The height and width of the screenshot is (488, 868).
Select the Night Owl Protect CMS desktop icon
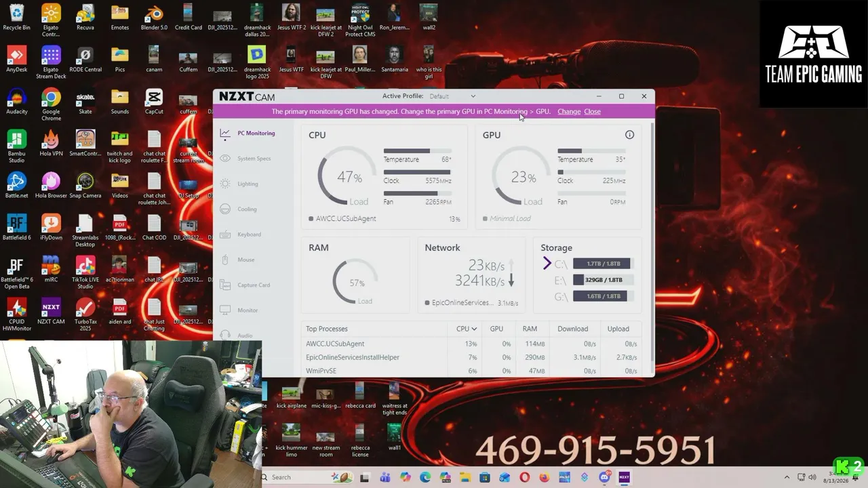360,21
